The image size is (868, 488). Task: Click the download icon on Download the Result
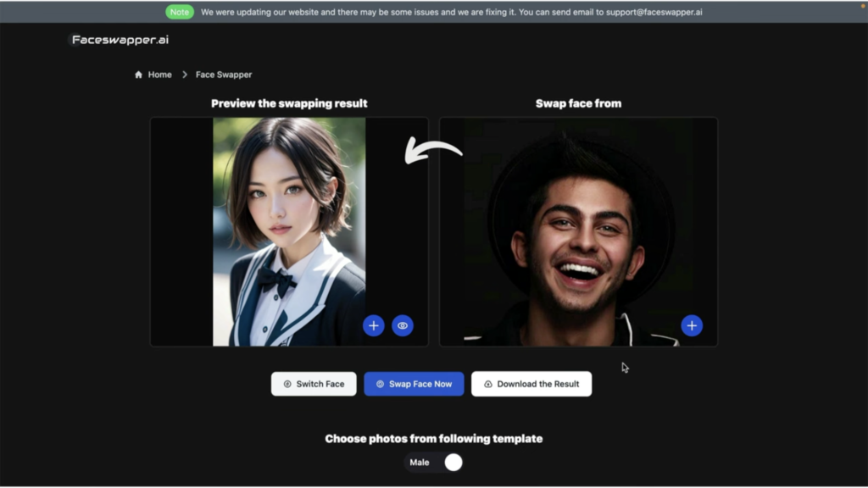487,384
